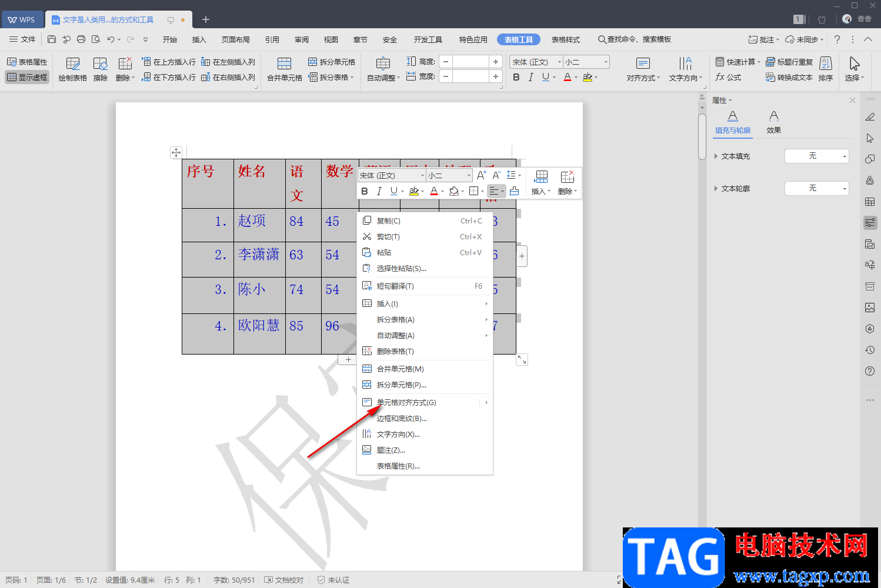Open the Text Outline dropdown

(x=817, y=188)
